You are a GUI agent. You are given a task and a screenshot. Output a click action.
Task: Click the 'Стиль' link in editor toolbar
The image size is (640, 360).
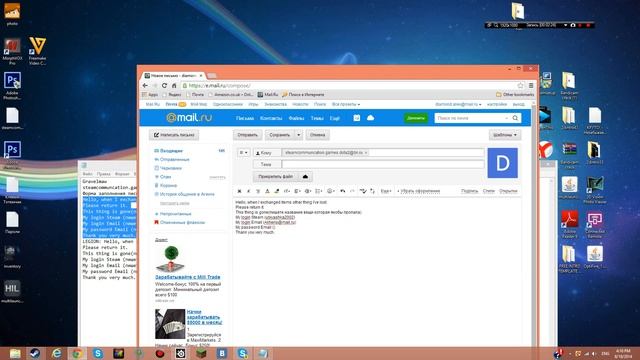[x=489, y=191]
